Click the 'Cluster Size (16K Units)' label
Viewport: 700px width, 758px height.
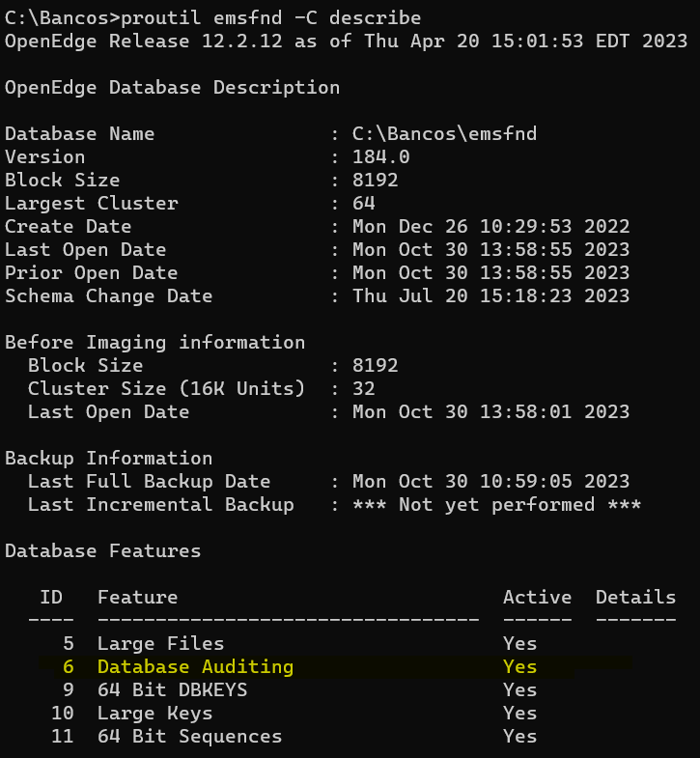[166, 389]
